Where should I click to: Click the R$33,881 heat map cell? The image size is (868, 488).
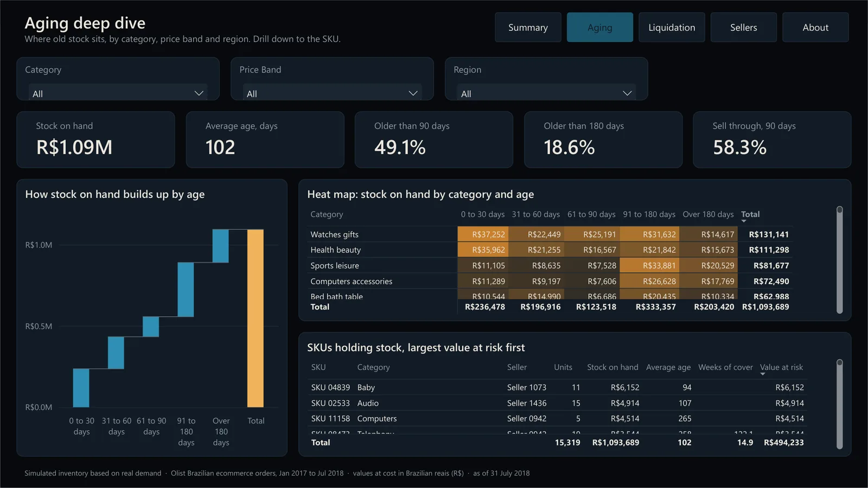coord(650,266)
